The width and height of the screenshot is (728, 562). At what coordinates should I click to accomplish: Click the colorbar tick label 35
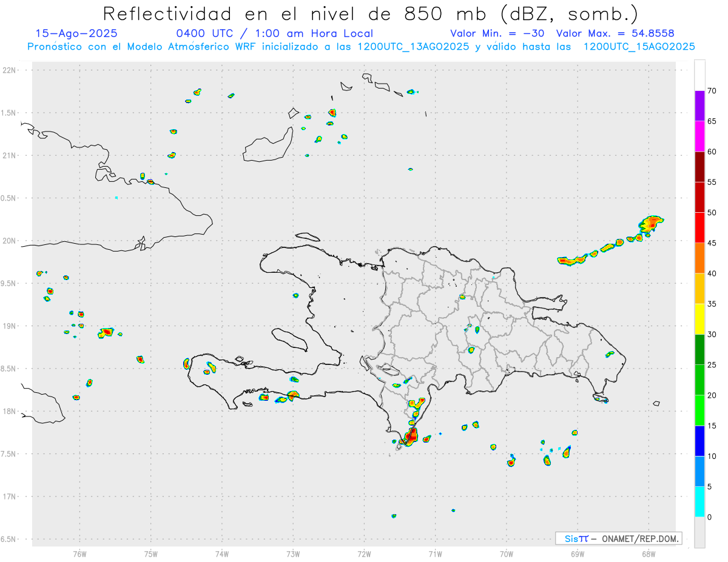pos(712,304)
